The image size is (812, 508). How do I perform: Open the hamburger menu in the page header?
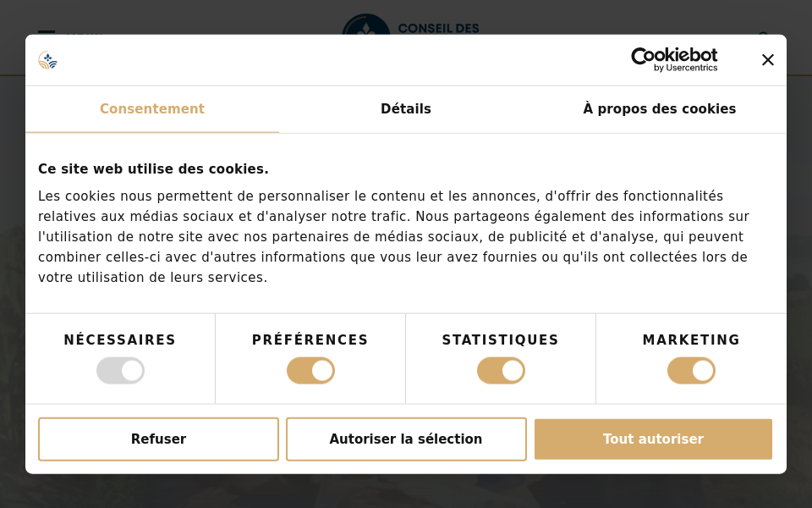click(47, 33)
